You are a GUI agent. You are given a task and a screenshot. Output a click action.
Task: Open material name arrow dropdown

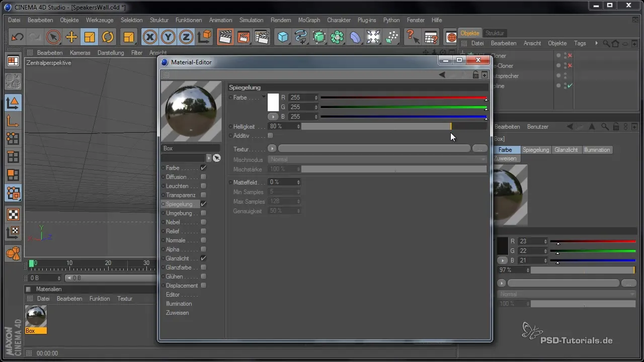209,158
